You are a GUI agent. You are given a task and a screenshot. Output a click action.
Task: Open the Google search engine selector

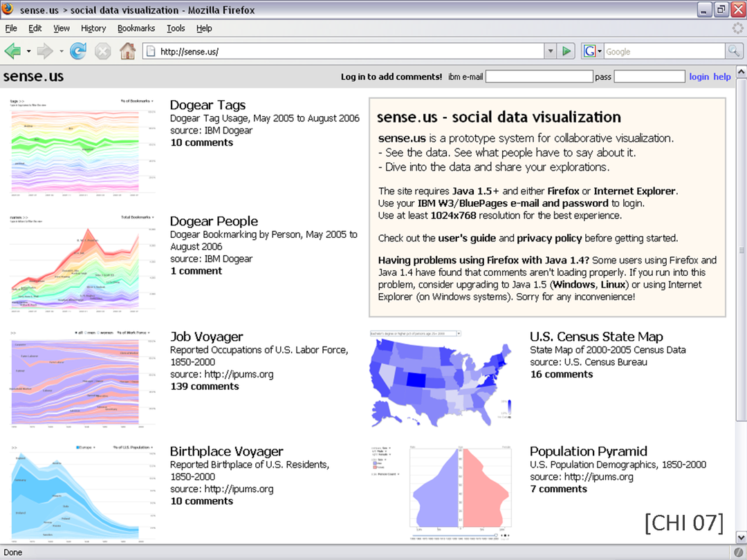tap(592, 51)
